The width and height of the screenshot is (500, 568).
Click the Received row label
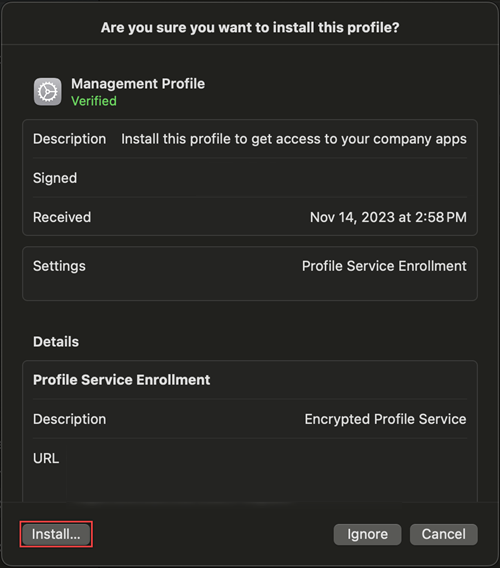pyautogui.click(x=62, y=217)
